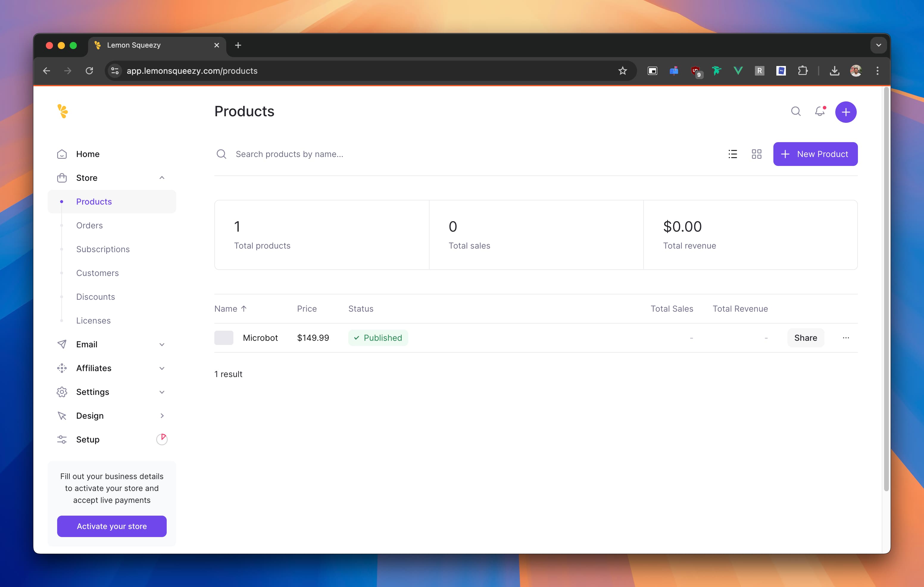Bookmark page with star icon
Viewport: 924px width, 587px height.
(622, 71)
